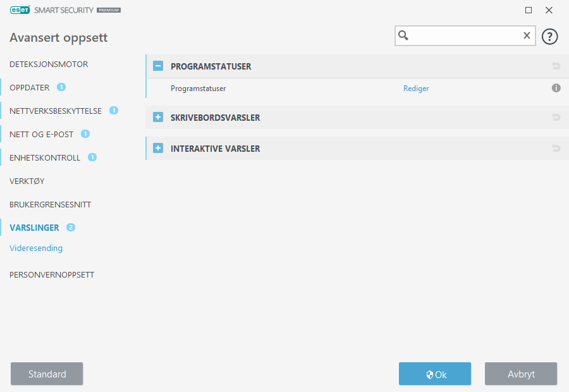Viewport: 569px width, 392px height.
Task: Select VERKTØY in the sidebar
Action: 27,181
